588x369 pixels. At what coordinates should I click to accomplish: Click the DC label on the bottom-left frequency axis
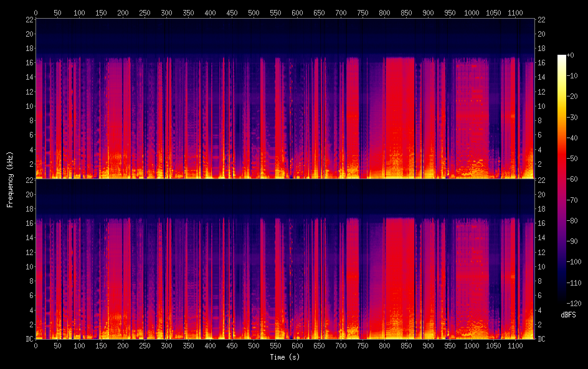pyautogui.click(x=28, y=339)
